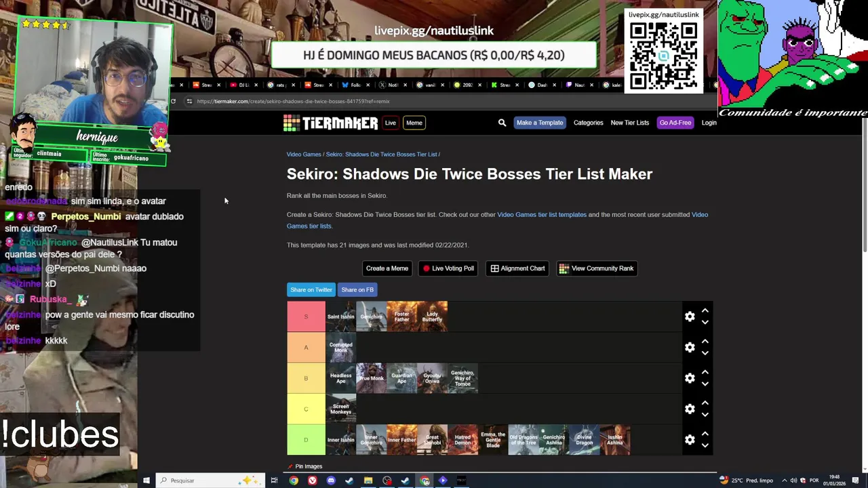Move S tier row up with arrow

coord(705,310)
